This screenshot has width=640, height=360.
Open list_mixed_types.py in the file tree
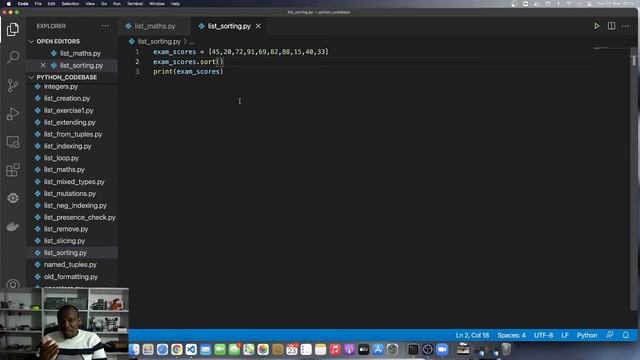[74, 182]
